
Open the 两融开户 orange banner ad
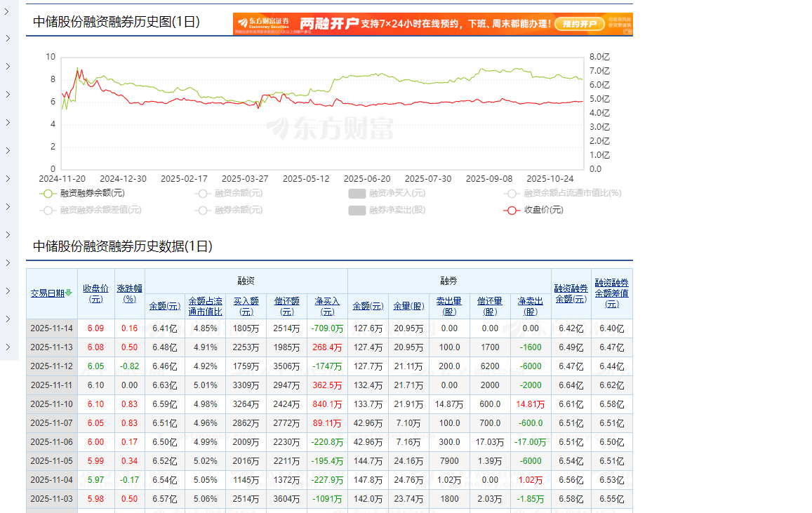(433, 24)
